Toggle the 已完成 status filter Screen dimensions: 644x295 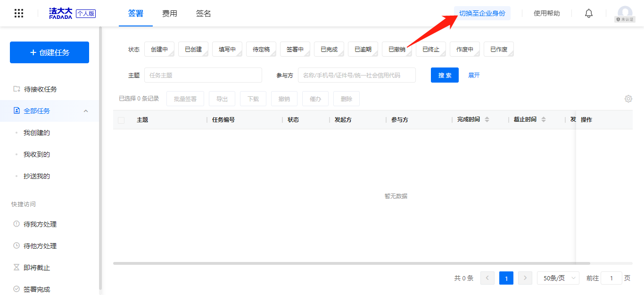pos(329,49)
